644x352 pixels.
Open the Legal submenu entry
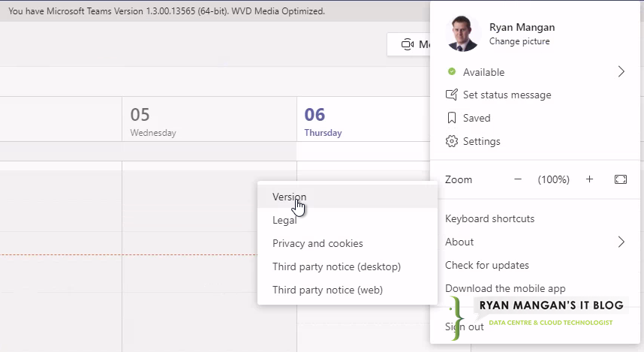(347, 220)
